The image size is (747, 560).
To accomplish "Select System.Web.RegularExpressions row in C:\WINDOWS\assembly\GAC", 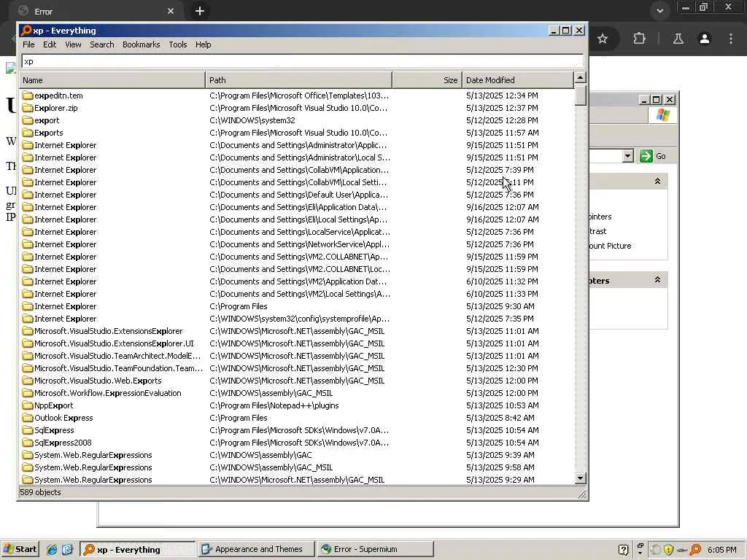I will point(296,455).
